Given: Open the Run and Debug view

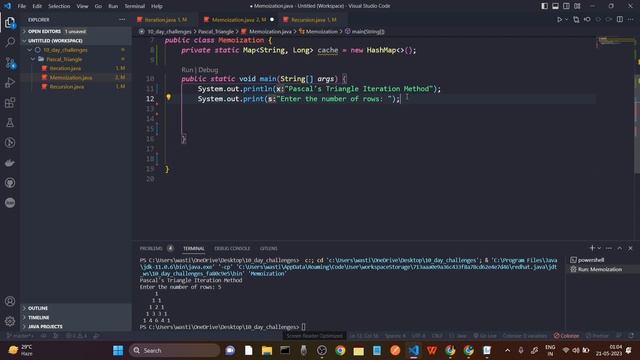Looking at the screenshot, I should click(10, 82).
